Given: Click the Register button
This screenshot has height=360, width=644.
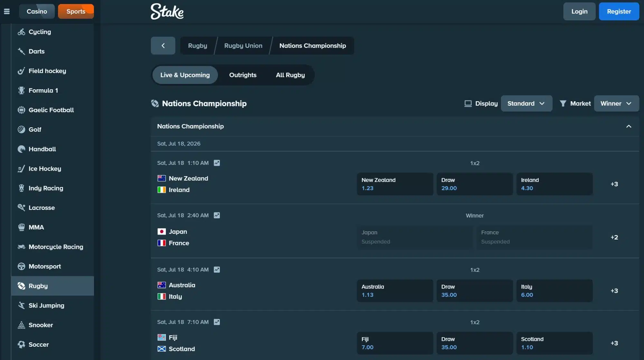Looking at the screenshot, I should [x=619, y=11].
